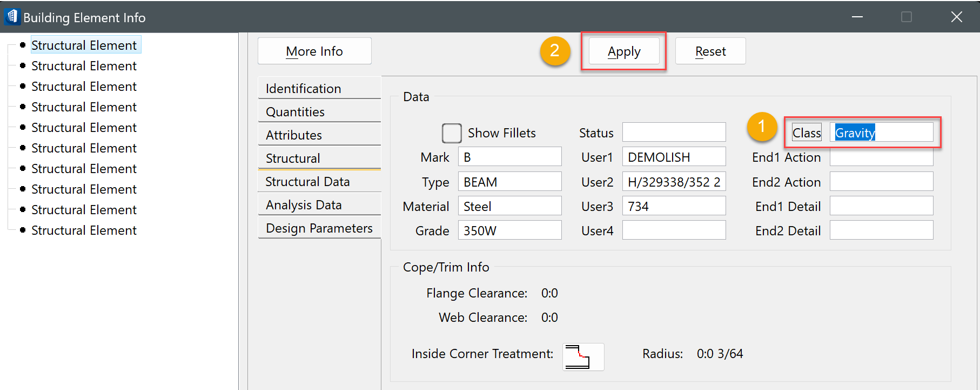Click the Reset button
The width and height of the screenshot is (980, 390).
(x=710, y=51)
